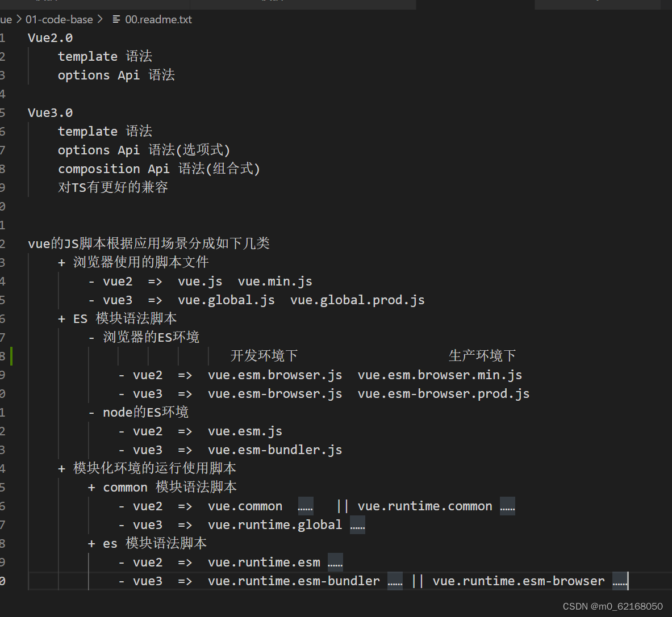Click 'options Api 语法' under Vue2.0
Viewport: 672px width, 617px height.
click(116, 75)
